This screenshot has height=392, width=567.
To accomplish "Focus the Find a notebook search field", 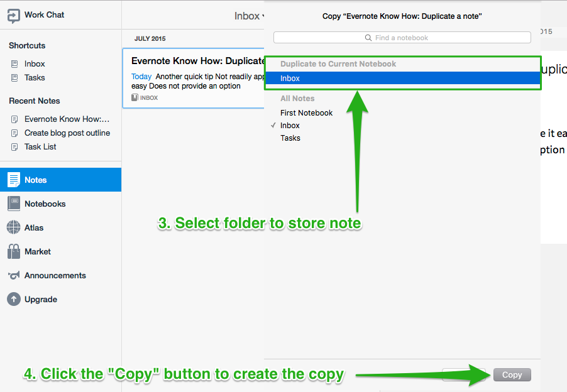I will point(402,38).
